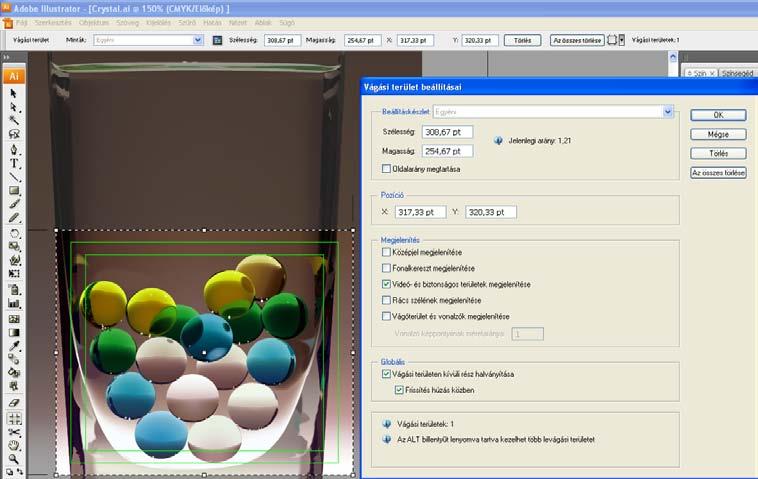758x479 pixels.
Task: Select the Zoom magnifier tool
Action: [x=14, y=458]
